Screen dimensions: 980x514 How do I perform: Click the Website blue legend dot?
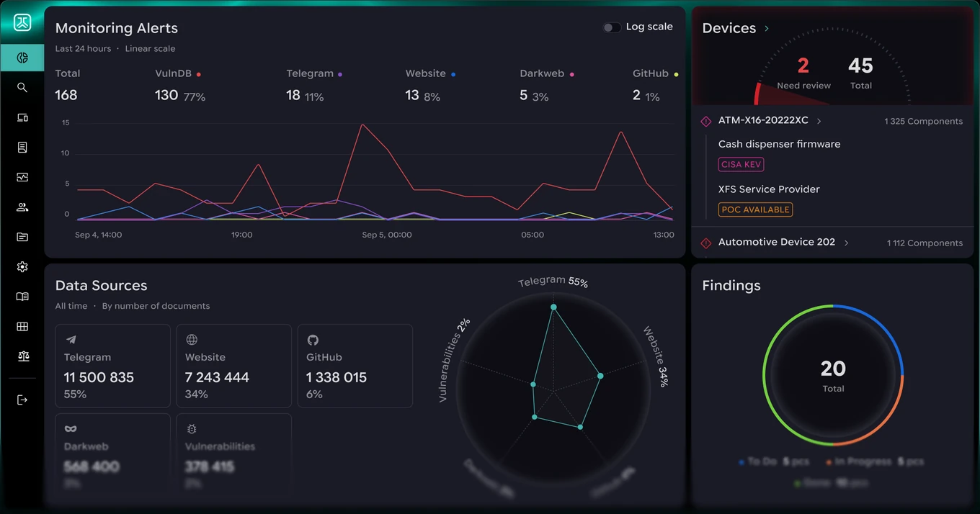(x=453, y=74)
